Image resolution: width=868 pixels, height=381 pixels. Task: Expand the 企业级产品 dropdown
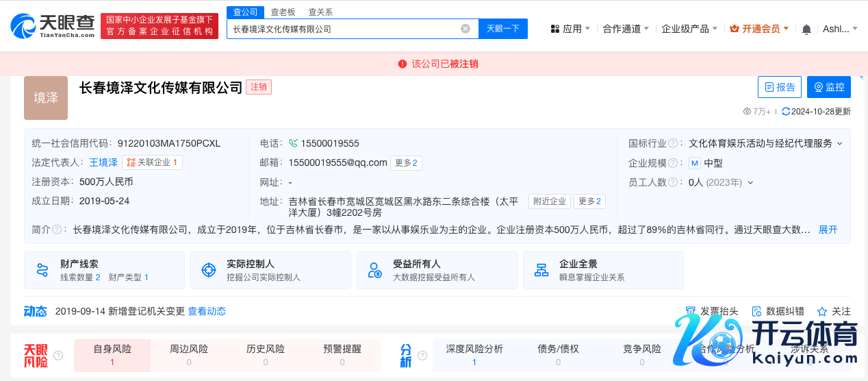point(689,29)
